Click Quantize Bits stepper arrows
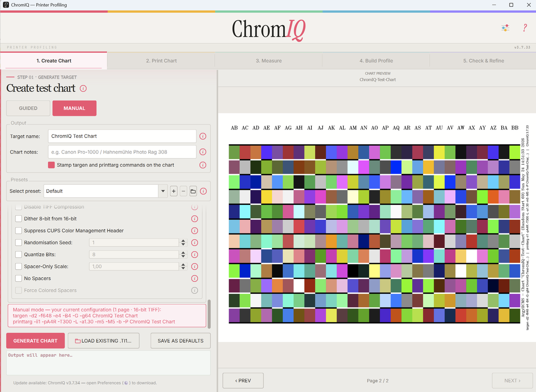Image resolution: width=536 pixels, height=392 pixels. tap(183, 254)
